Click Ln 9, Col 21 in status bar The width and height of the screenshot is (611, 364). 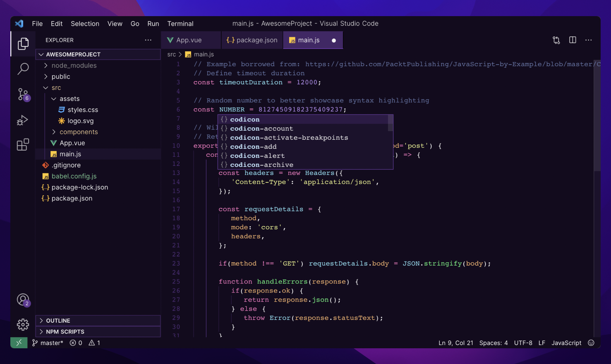tap(455, 343)
